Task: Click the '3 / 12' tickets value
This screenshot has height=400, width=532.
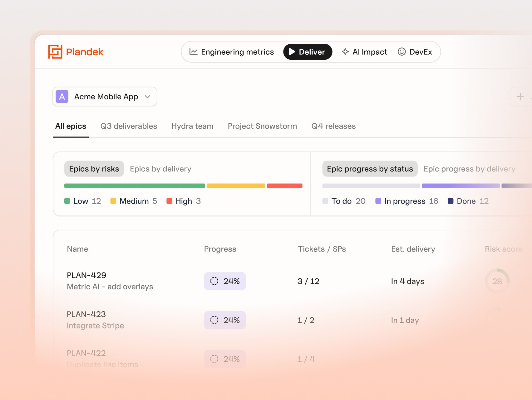Action: pyautogui.click(x=308, y=281)
